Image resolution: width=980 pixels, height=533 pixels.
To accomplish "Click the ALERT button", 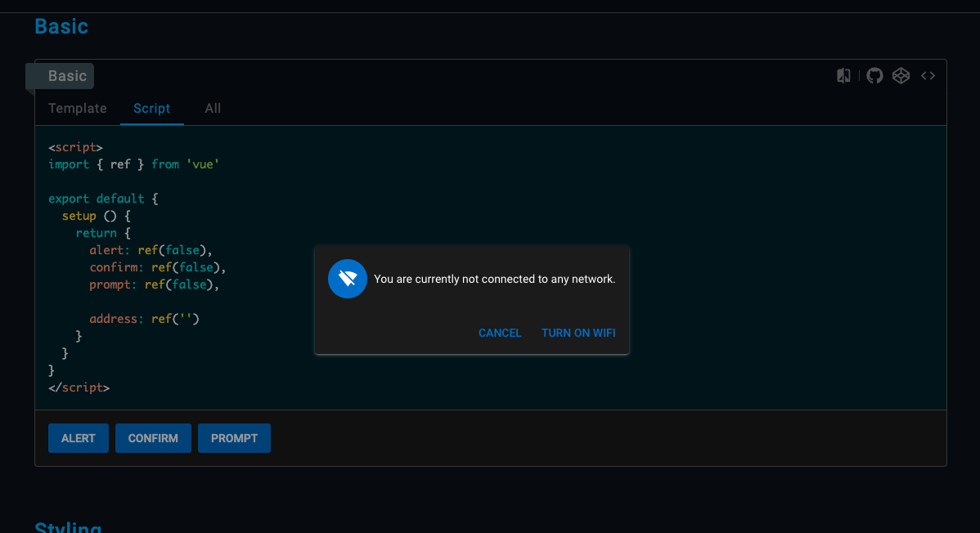I will (79, 438).
